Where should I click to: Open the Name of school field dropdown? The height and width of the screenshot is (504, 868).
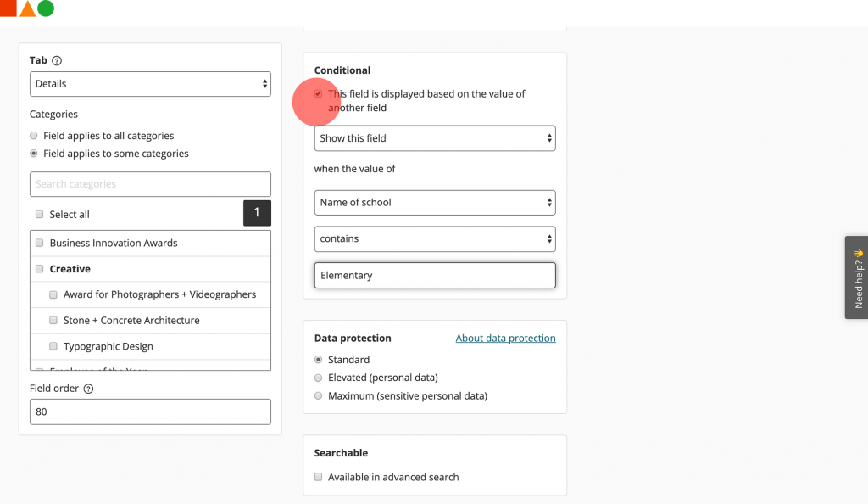pyautogui.click(x=435, y=202)
